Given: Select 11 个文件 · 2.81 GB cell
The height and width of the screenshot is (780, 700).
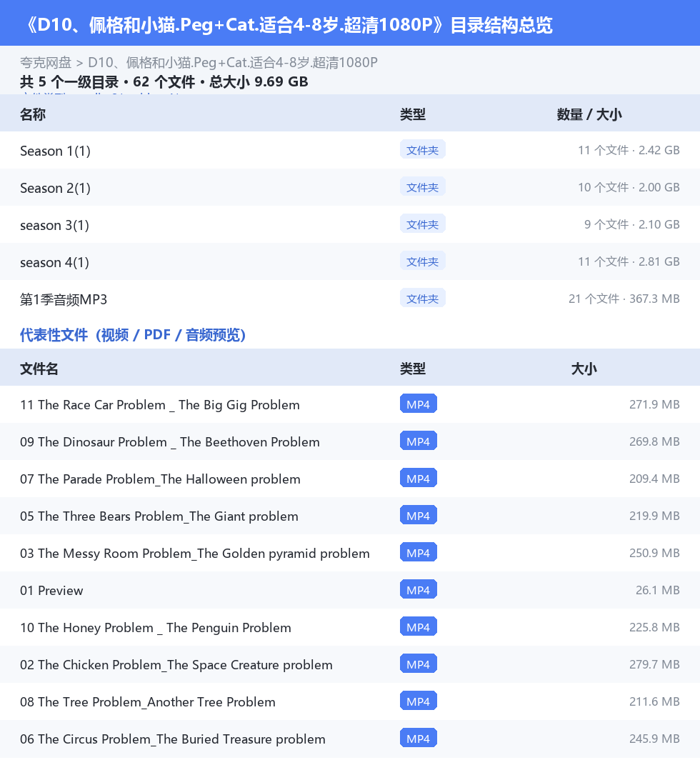Looking at the screenshot, I should tap(629, 261).
